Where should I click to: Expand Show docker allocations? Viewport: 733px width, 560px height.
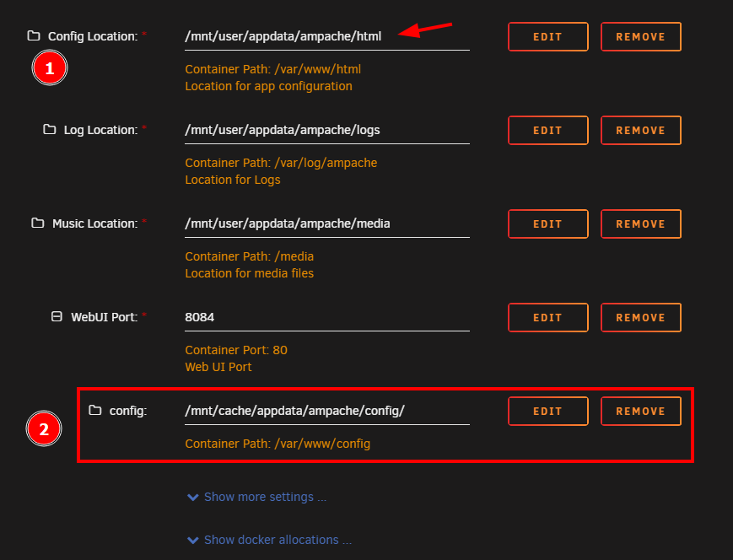pyautogui.click(x=269, y=540)
